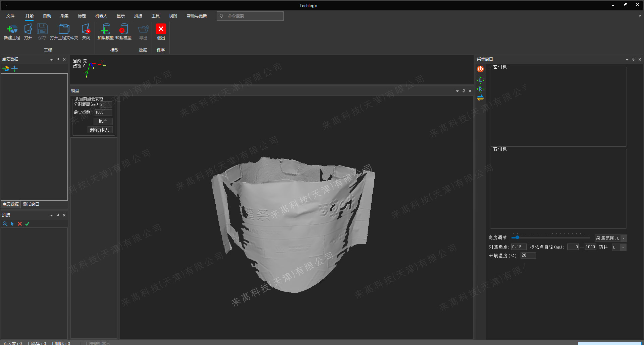Click add point cloud icon in 点云数据

click(6, 69)
